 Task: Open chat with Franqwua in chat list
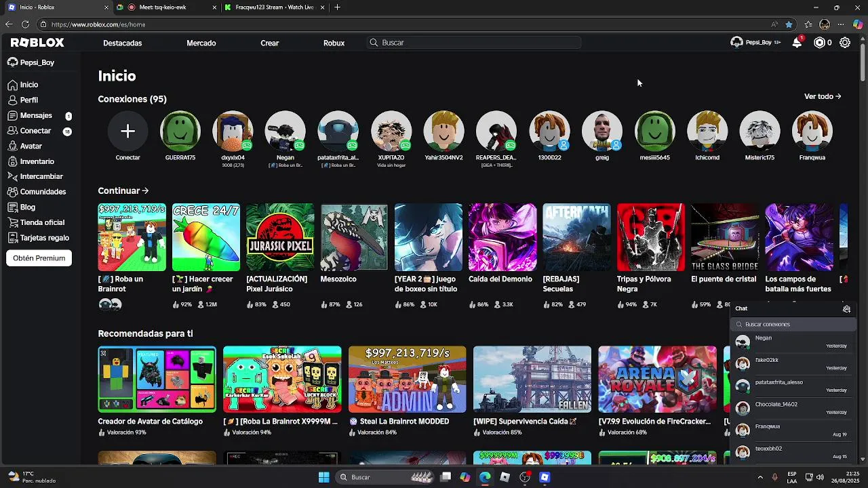[792, 430]
